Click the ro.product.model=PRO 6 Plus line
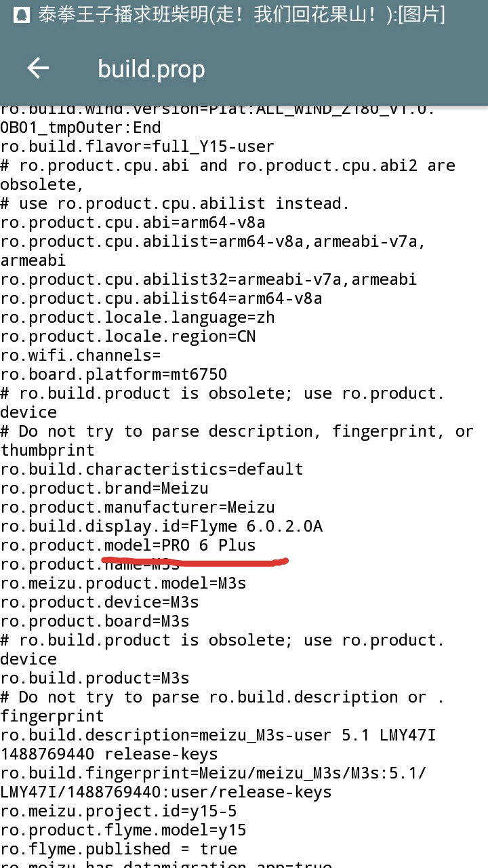 coord(128,545)
